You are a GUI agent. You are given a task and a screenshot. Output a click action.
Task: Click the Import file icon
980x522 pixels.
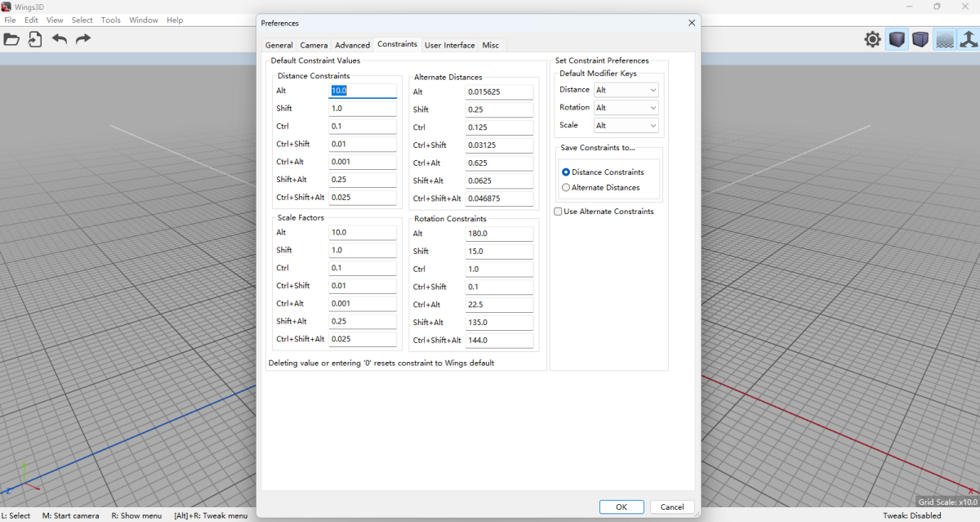(x=35, y=39)
